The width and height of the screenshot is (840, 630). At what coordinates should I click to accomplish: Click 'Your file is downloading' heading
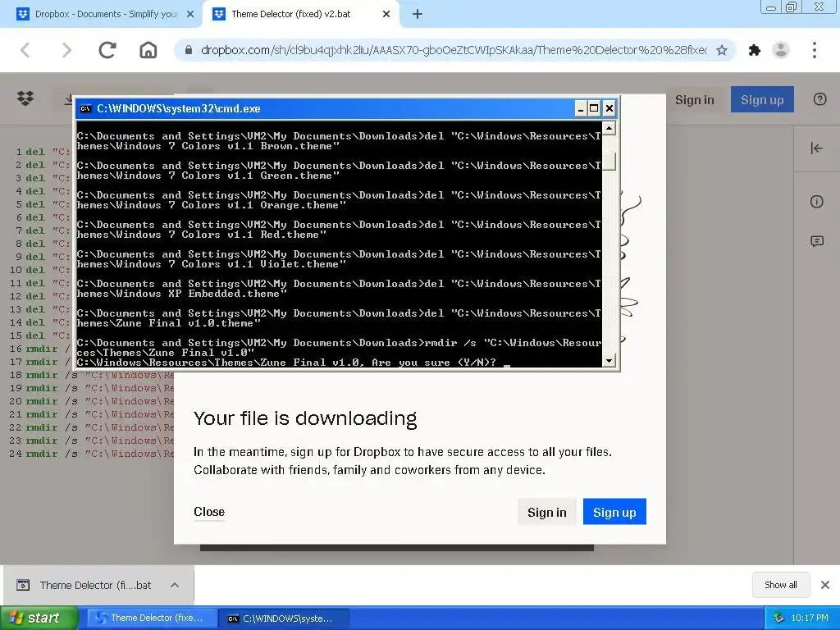(x=305, y=418)
